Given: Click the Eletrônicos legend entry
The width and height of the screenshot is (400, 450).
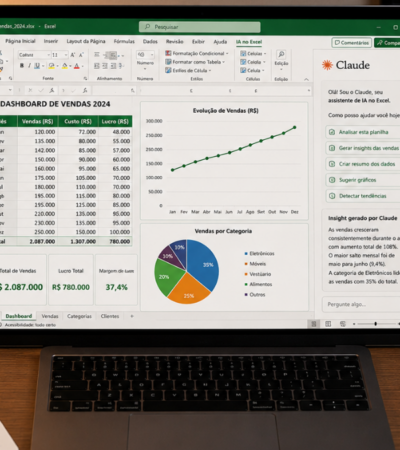Looking at the screenshot, I should tap(260, 254).
